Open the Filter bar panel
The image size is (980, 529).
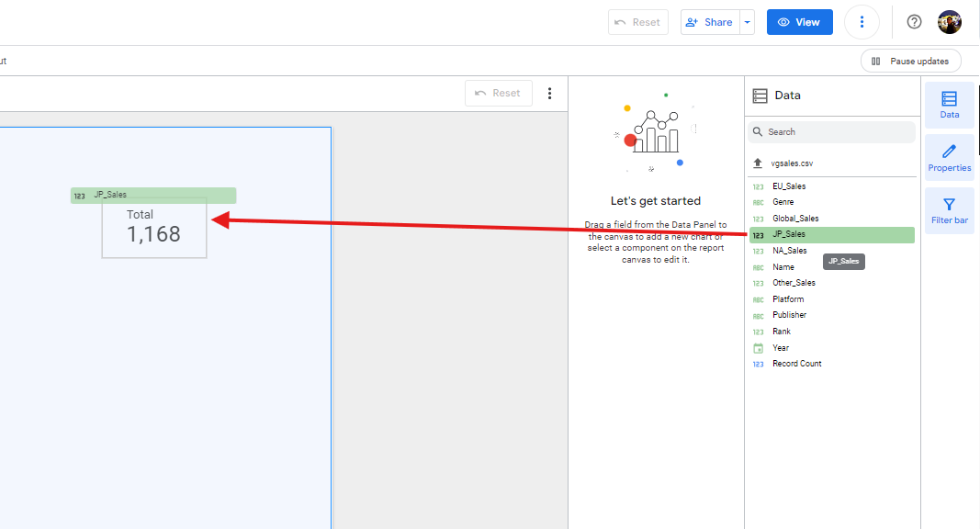(x=949, y=210)
